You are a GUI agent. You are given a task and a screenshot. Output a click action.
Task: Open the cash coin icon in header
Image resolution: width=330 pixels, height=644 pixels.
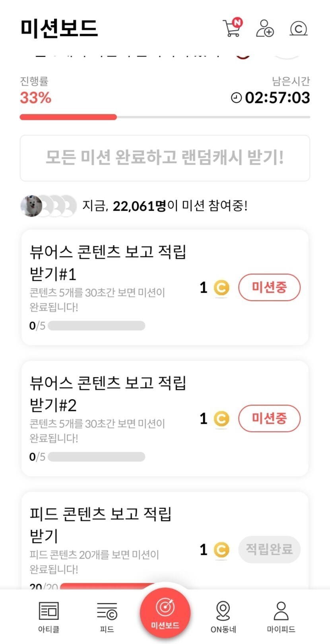tap(298, 29)
